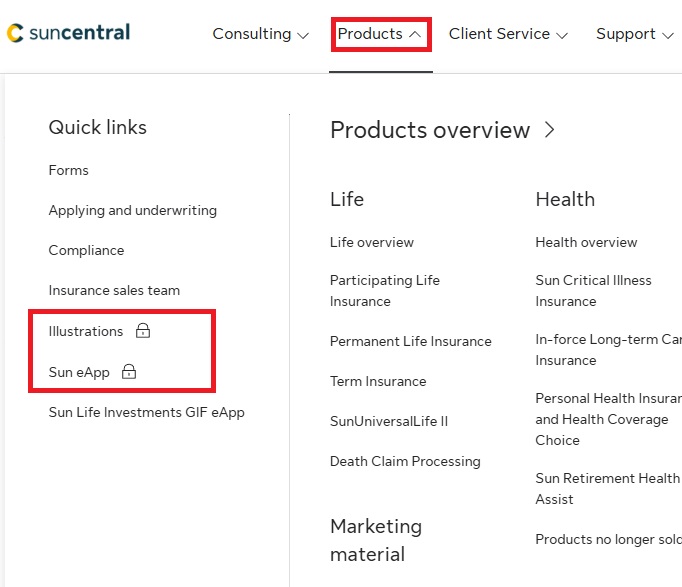Visit the Insurance sales team page

coord(115,290)
